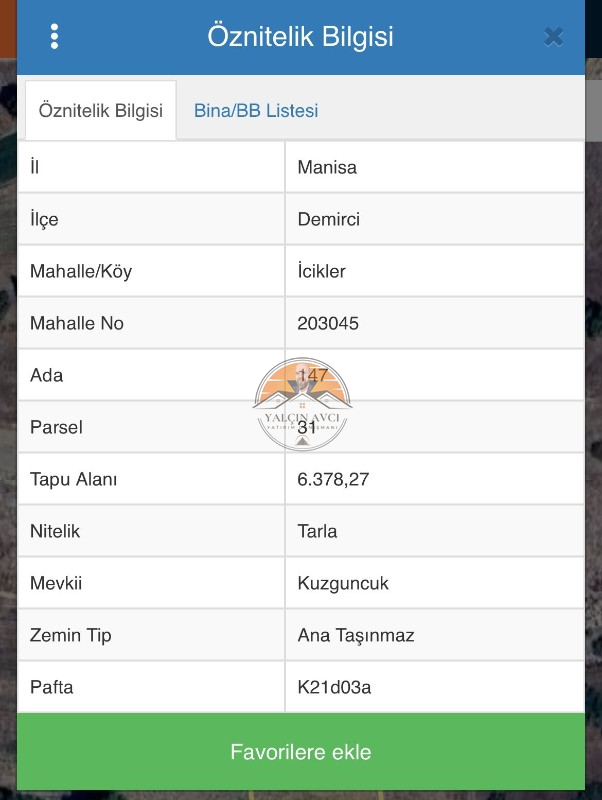Select the Tarla Nitelik value
The height and width of the screenshot is (800, 602).
317,531
